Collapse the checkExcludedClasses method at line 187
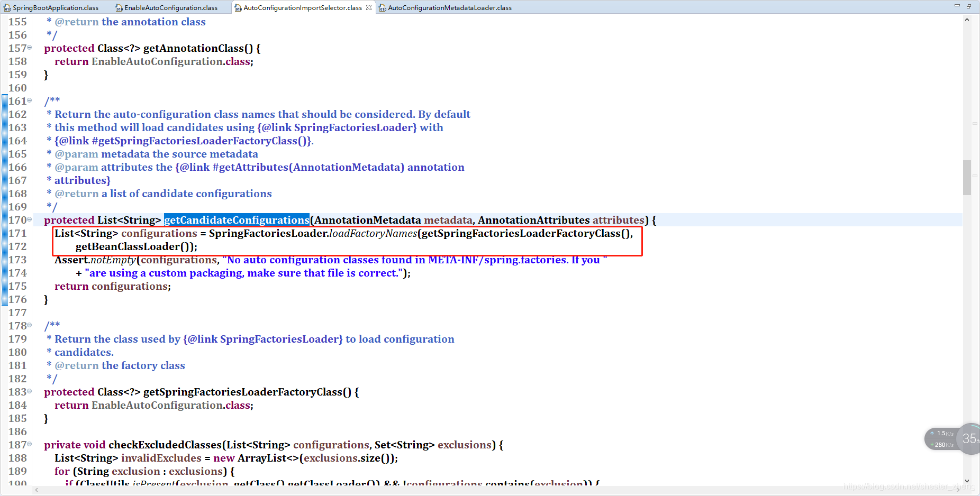This screenshot has width=980, height=496. [x=30, y=444]
